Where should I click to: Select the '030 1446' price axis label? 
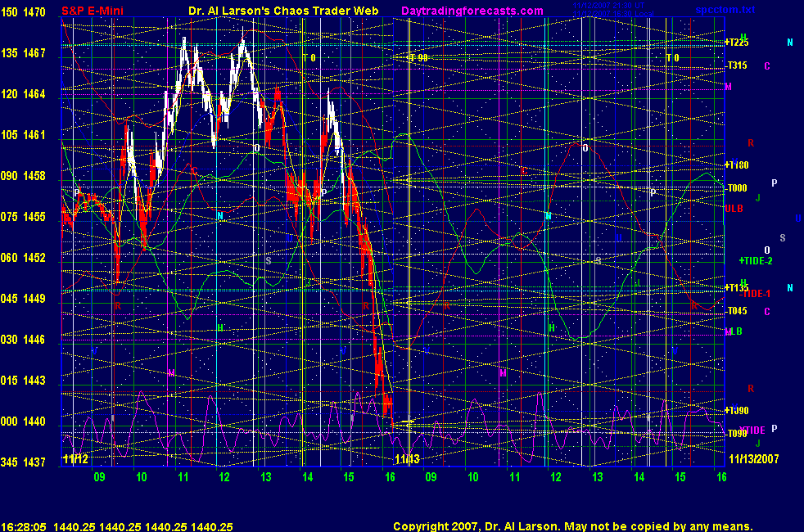click(x=23, y=340)
